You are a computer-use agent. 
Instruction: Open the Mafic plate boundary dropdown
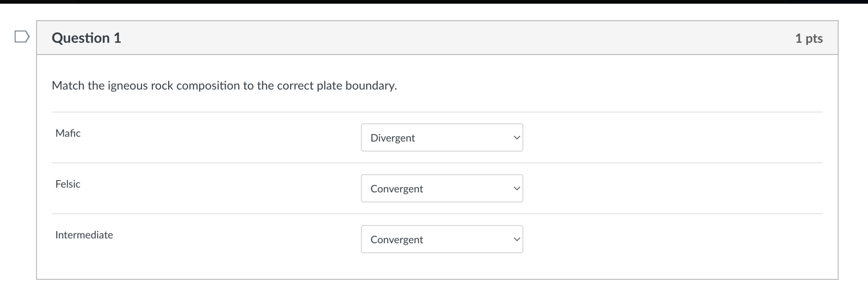[x=442, y=137]
